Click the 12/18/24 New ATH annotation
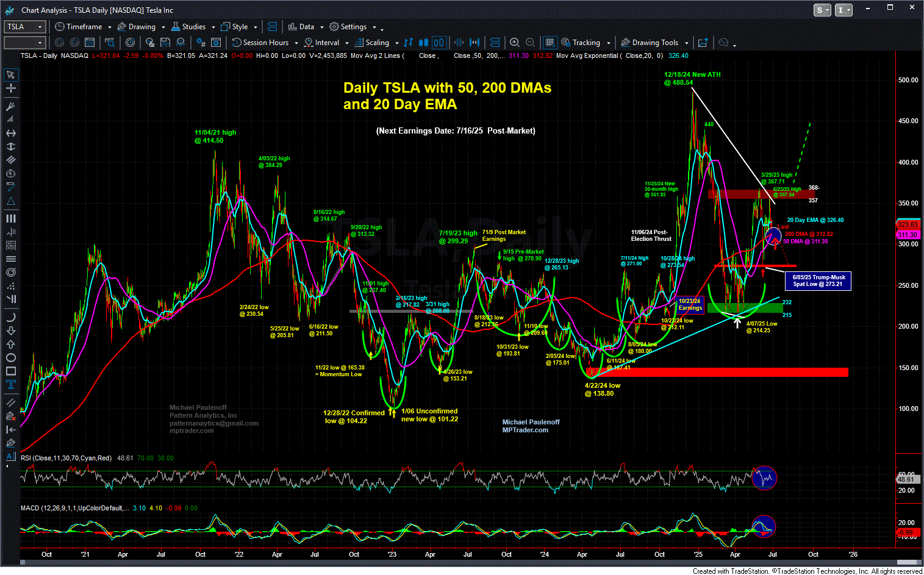This screenshot has width=924, height=575. click(692, 79)
